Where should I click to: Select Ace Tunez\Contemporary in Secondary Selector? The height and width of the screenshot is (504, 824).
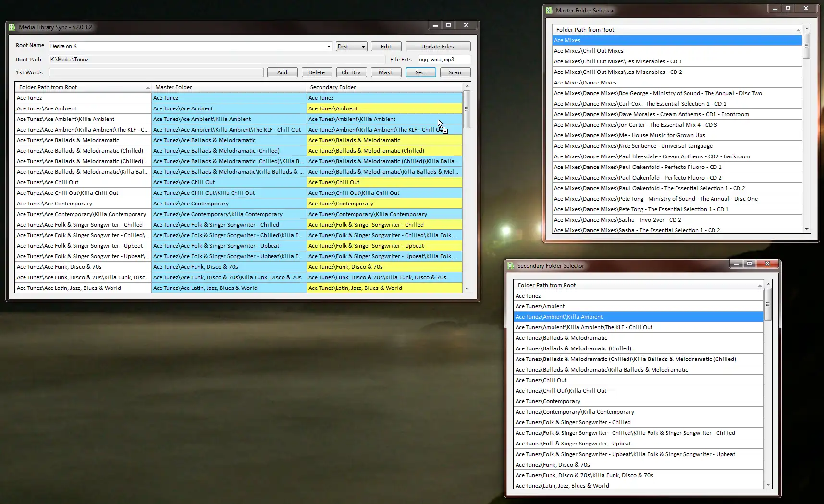pos(639,401)
